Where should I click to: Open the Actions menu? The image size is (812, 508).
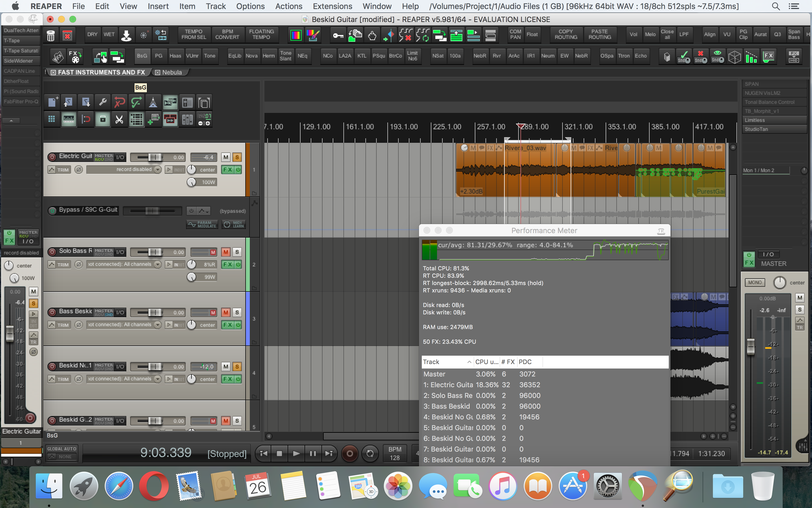[x=288, y=6]
